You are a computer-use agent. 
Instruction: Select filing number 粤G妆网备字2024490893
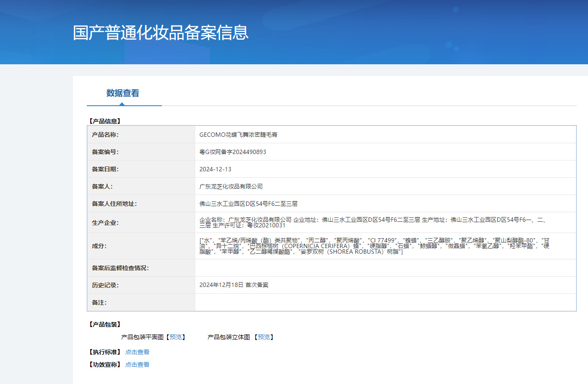233,152
